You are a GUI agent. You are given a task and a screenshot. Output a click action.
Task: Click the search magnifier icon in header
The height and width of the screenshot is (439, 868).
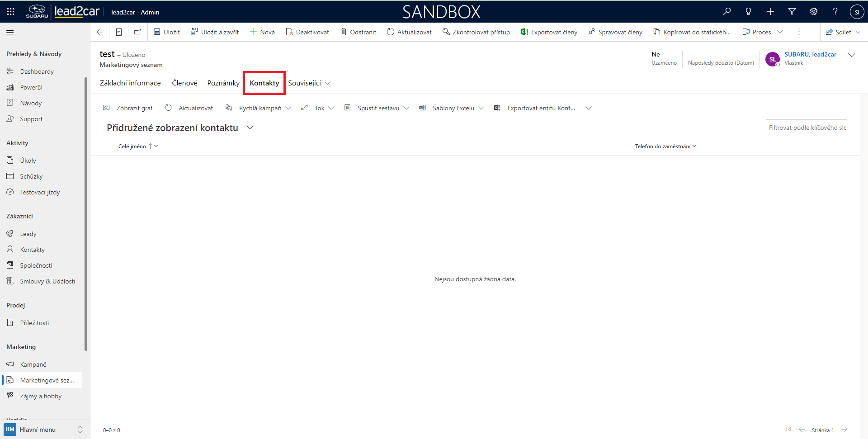[727, 12]
